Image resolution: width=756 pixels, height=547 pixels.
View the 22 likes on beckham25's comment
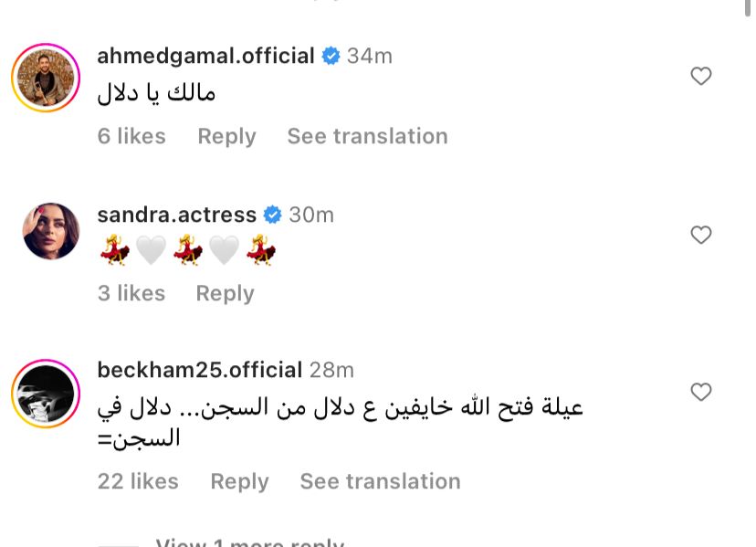[138, 481]
